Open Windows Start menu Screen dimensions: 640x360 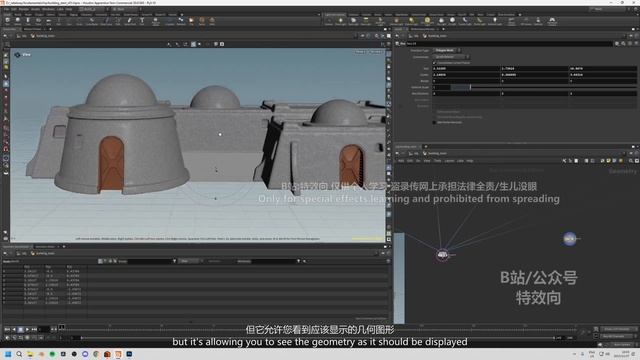pos(8,354)
